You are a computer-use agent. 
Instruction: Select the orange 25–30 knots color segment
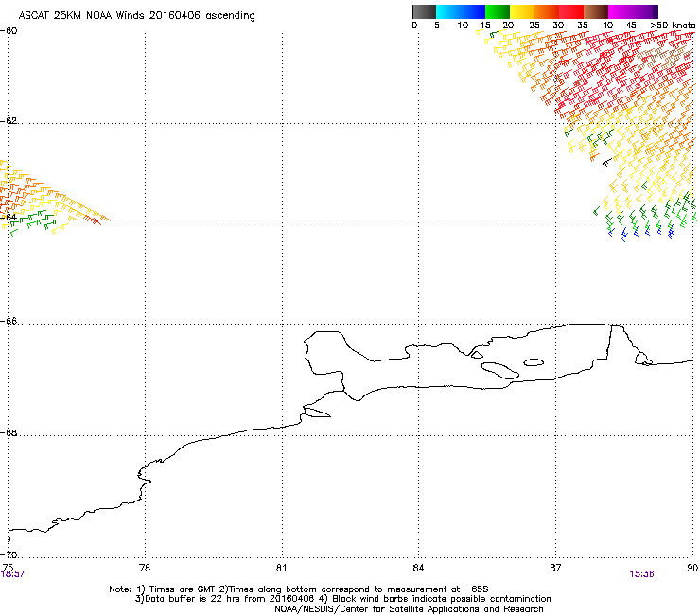point(547,11)
